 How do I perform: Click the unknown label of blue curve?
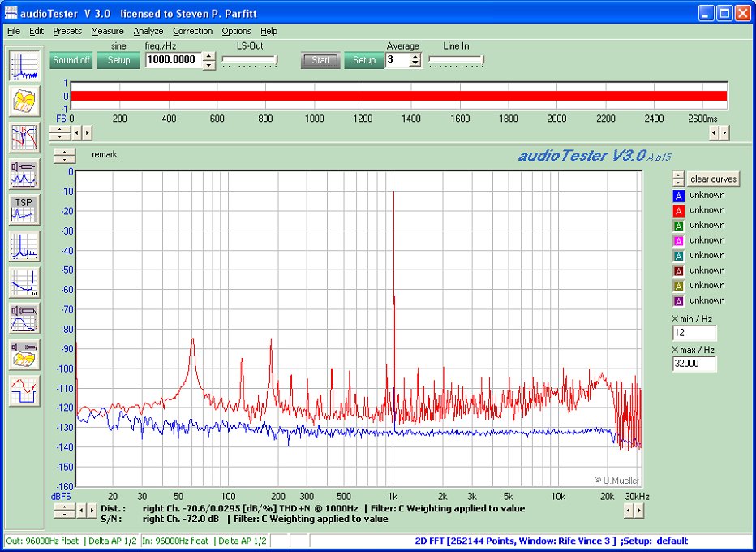pyautogui.click(x=707, y=196)
